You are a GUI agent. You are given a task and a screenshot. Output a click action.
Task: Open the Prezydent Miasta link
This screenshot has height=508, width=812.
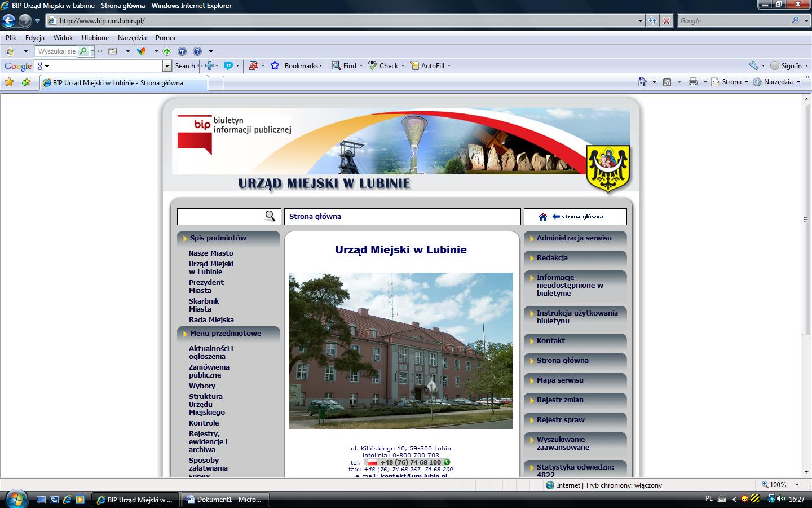point(206,287)
